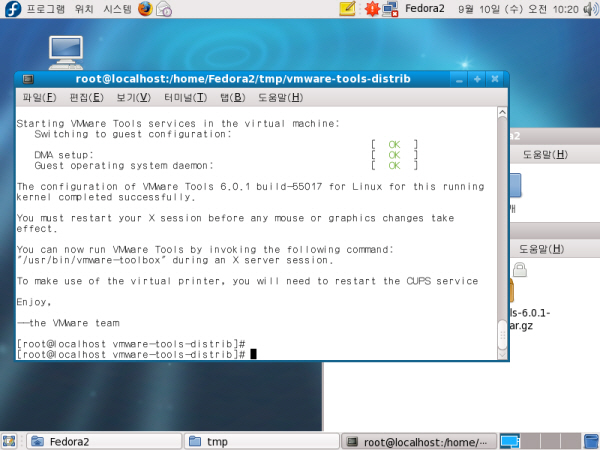Click the "/usr/bin/vmware-toolbox" path text
Screen dimensions: 600x450
91,260
